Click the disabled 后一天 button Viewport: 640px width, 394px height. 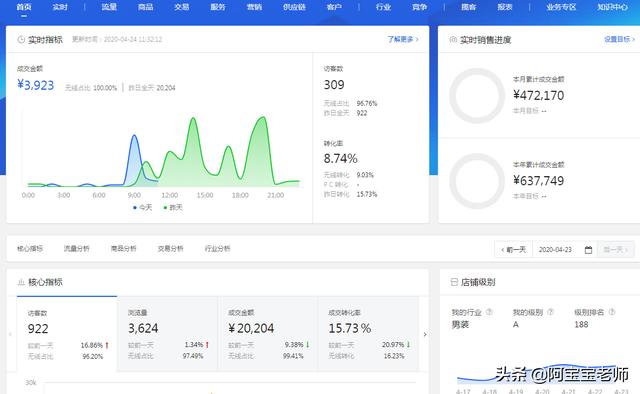coord(616,249)
